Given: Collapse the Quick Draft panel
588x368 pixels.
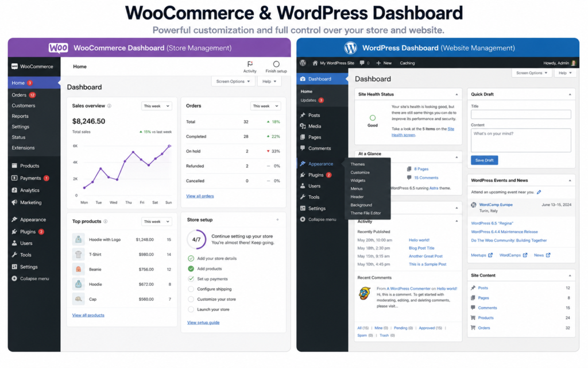Looking at the screenshot, I should 570,94.
